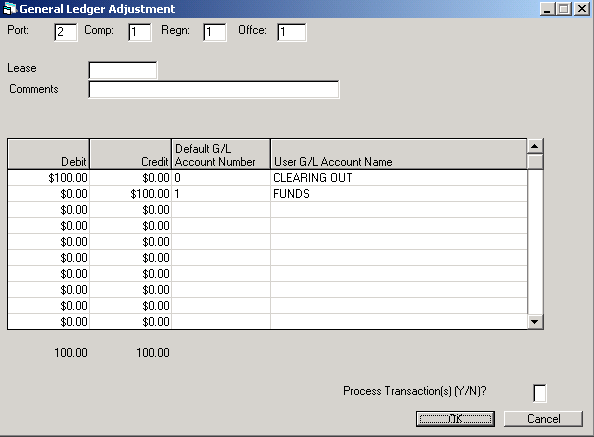
Task: Click the Cancel button
Action: coord(543,419)
